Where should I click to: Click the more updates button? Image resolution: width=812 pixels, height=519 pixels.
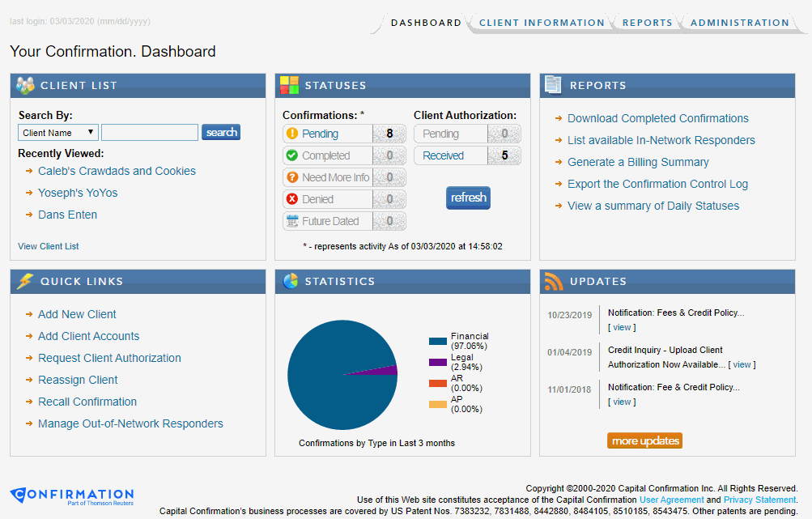pyautogui.click(x=645, y=440)
